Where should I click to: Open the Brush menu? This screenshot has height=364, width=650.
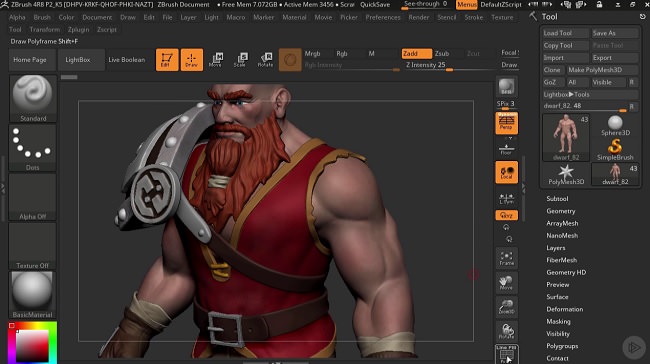point(42,17)
